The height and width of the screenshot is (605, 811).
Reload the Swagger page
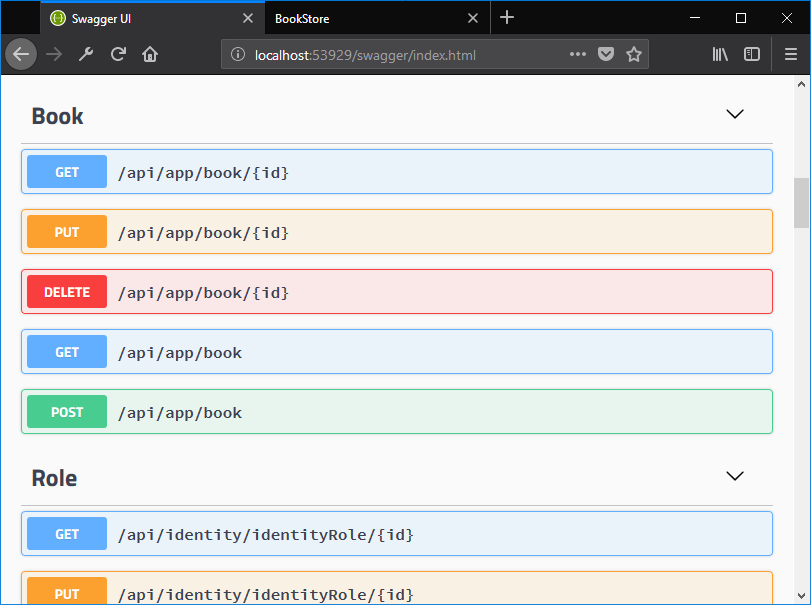(x=118, y=54)
